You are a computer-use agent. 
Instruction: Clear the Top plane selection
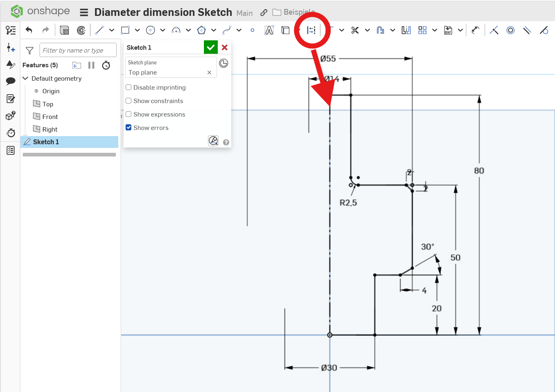[209, 73]
